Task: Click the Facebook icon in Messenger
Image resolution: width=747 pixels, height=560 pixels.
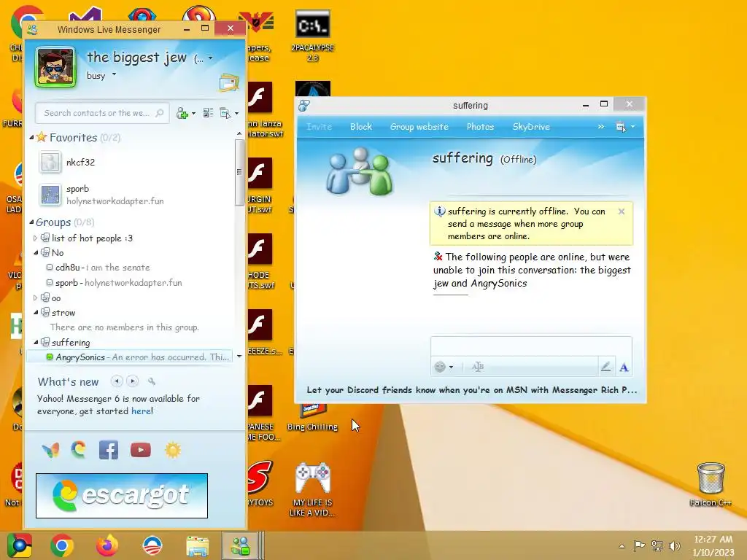Action: [x=109, y=450]
